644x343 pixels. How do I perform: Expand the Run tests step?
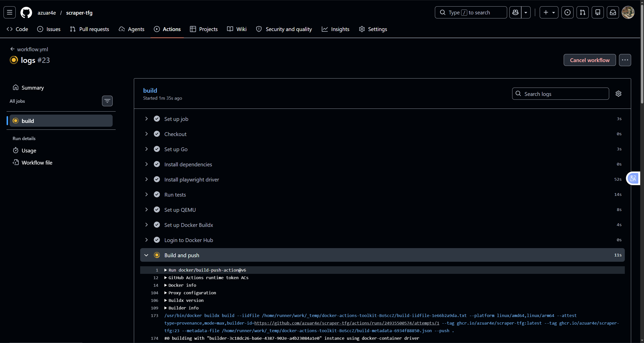click(x=382, y=194)
